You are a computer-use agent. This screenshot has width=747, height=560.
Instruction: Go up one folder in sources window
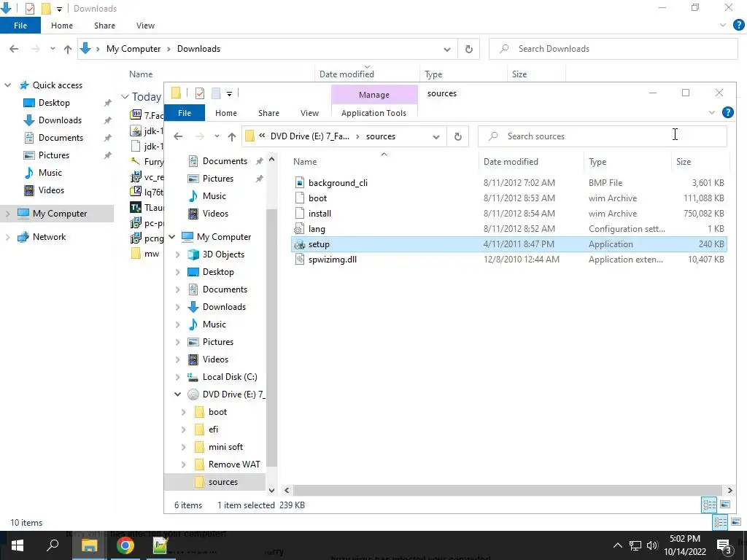[231, 136]
